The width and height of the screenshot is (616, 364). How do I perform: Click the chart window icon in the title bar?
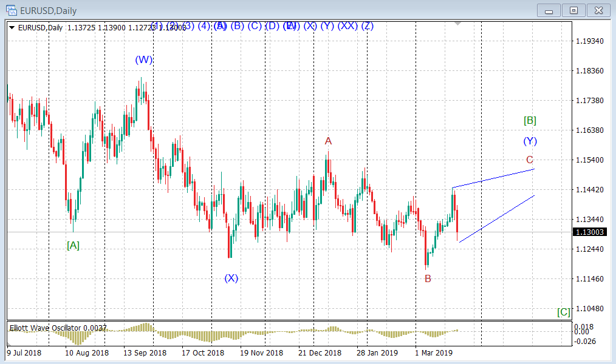[12, 10]
